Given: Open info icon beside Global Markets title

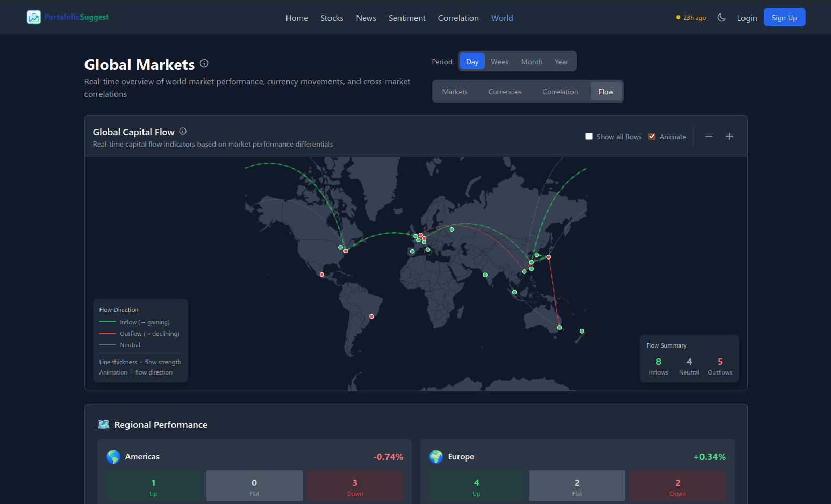Looking at the screenshot, I should coord(204,63).
